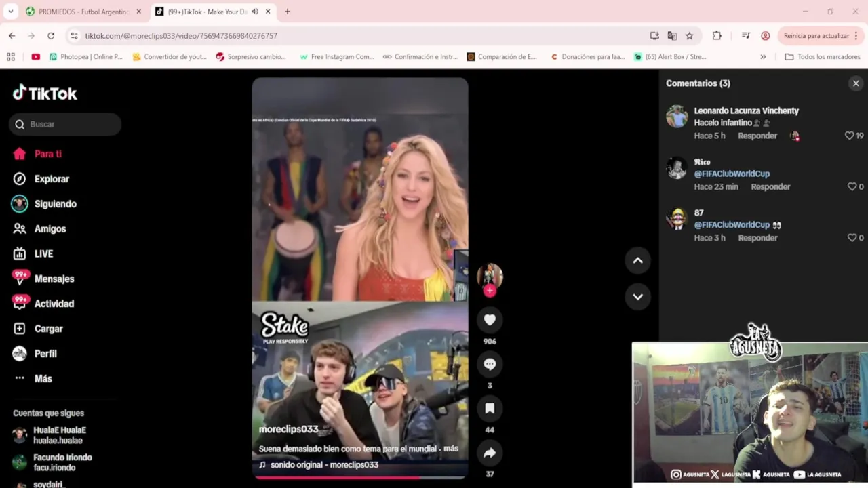Open Chrome profile avatar
Viewport: 868px width, 488px height.
click(x=766, y=35)
